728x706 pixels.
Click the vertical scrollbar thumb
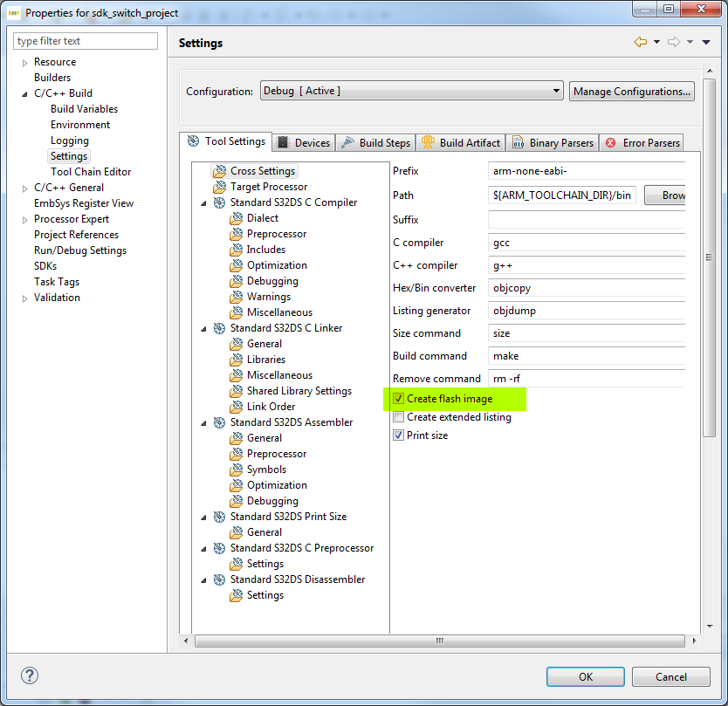point(709,257)
